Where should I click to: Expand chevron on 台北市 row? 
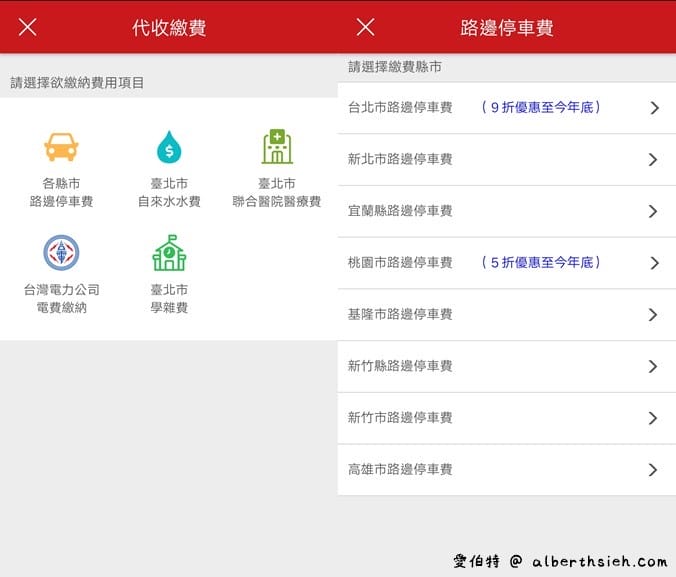654,108
